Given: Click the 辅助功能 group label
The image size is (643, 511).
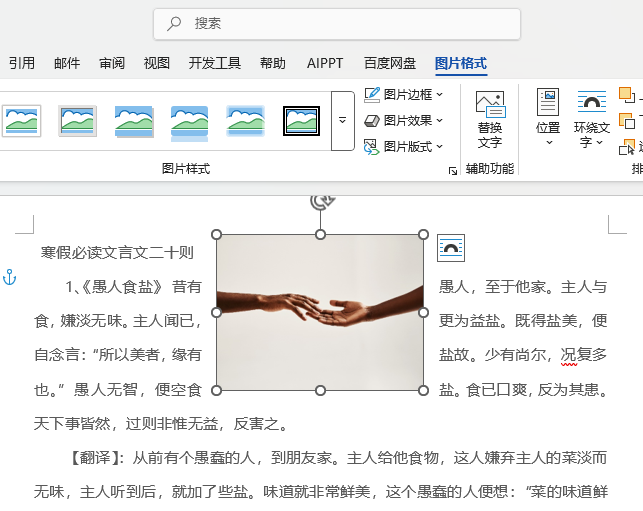Looking at the screenshot, I should (x=490, y=169).
